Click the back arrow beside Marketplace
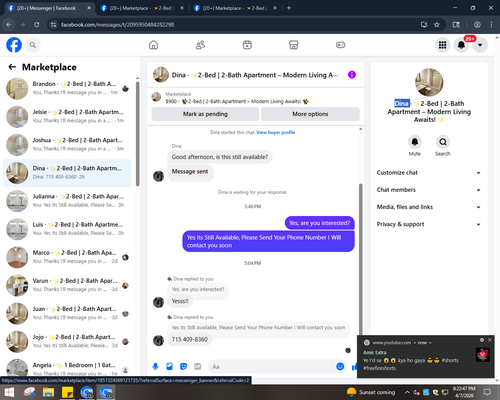Image resolution: width=500 pixels, height=400 pixels. pos(12,67)
